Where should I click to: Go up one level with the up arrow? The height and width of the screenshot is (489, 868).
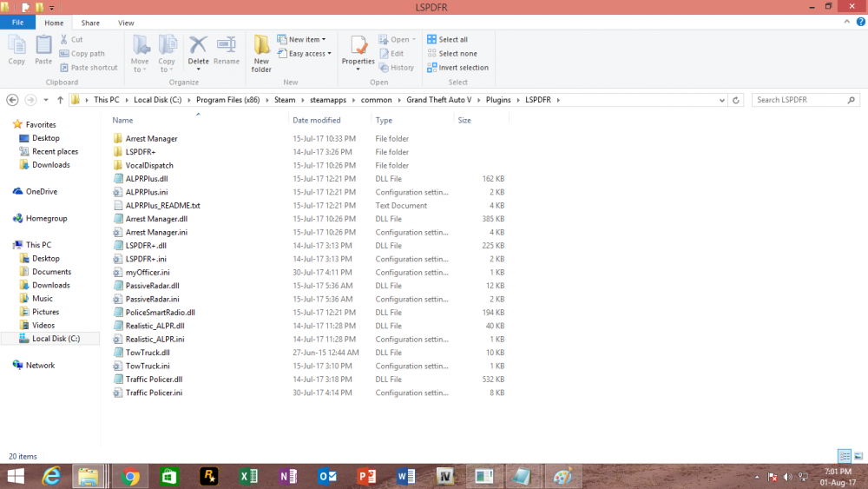(60, 100)
